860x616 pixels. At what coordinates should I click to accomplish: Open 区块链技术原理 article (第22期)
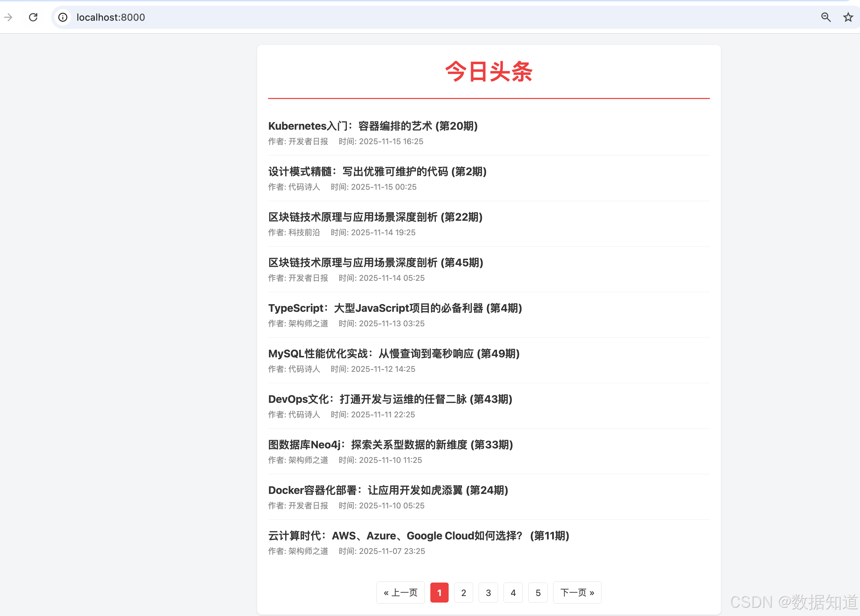pyautogui.click(x=375, y=217)
